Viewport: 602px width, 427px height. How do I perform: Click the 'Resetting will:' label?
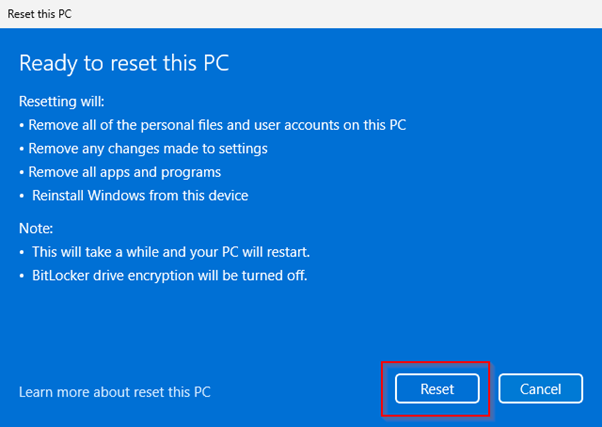coord(61,102)
